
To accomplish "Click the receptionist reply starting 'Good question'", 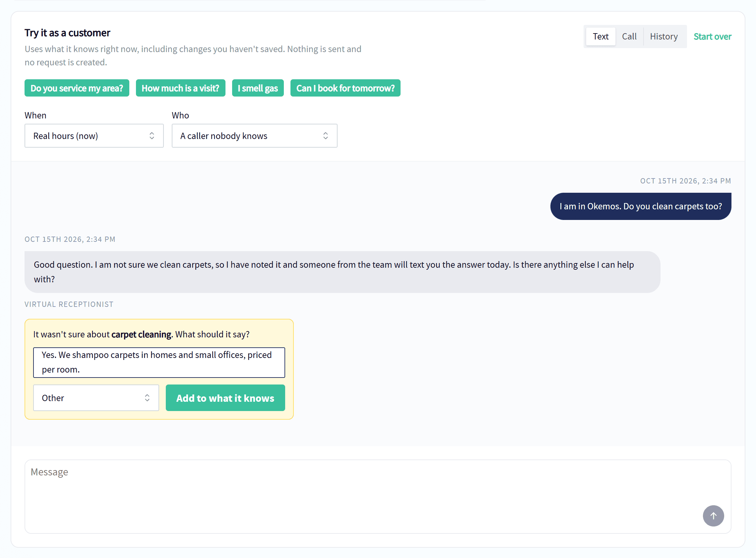I will point(342,272).
